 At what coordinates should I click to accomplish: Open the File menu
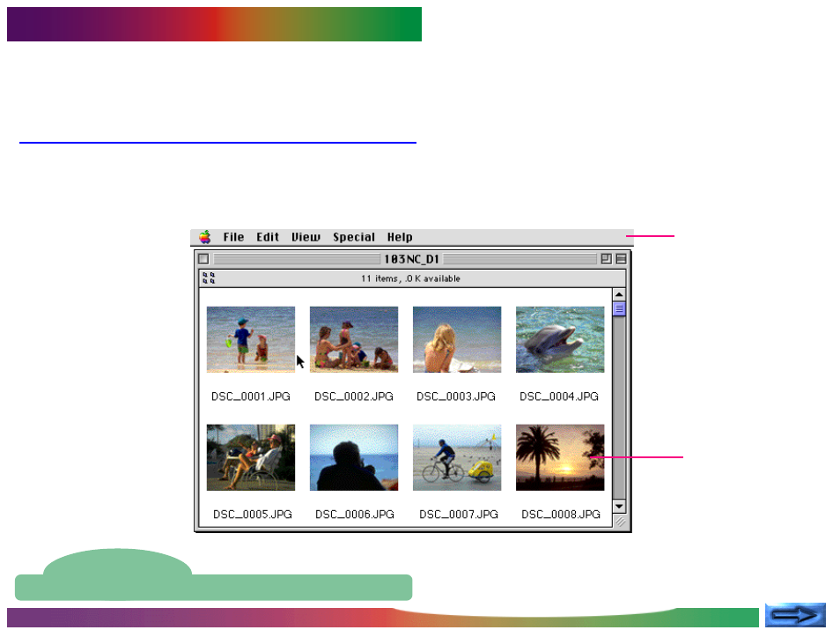click(233, 237)
